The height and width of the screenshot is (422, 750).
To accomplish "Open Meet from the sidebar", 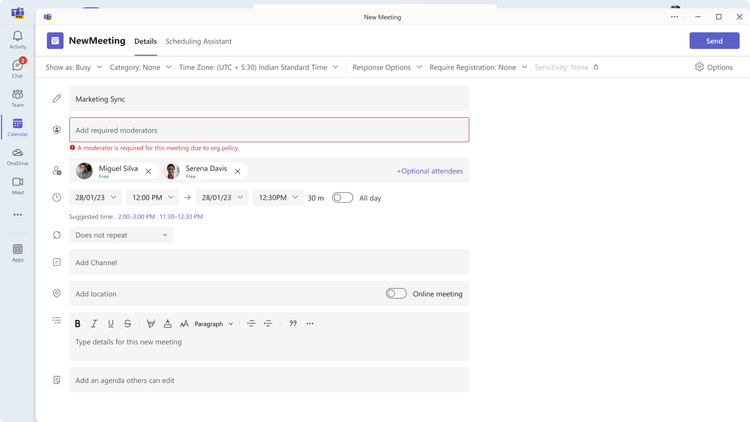I will pyautogui.click(x=18, y=186).
